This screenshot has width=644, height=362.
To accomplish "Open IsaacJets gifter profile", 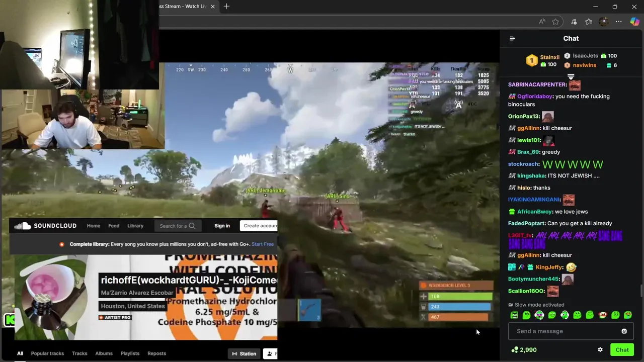I will pos(585,56).
